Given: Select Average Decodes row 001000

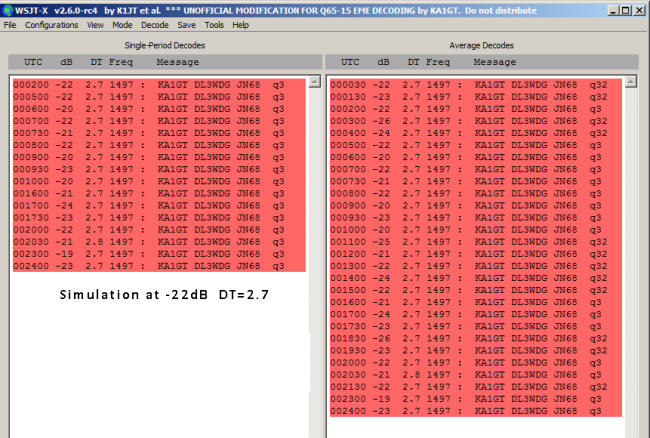Looking at the screenshot, I should tap(476, 230).
